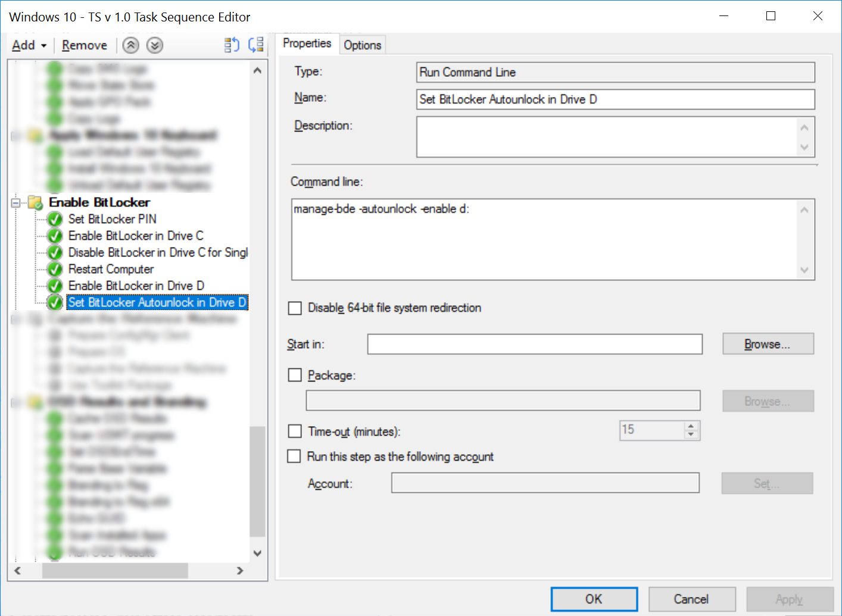Image resolution: width=842 pixels, height=616 pixels.
Task: Increase the time-out value with the up stepper
Action: pos(691,427)
